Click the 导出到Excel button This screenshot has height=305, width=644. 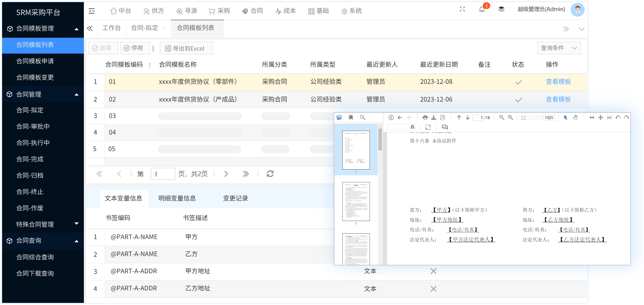click(x=186, y=48)
